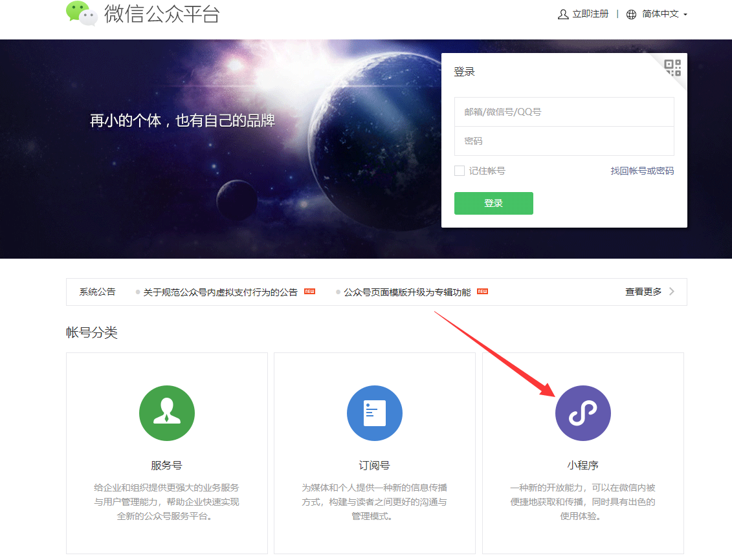The image size is (732, 560).
Task: Open the 关于规范公众号内虚拟支付行为的公告 announcement
Action: coord(220,292)
